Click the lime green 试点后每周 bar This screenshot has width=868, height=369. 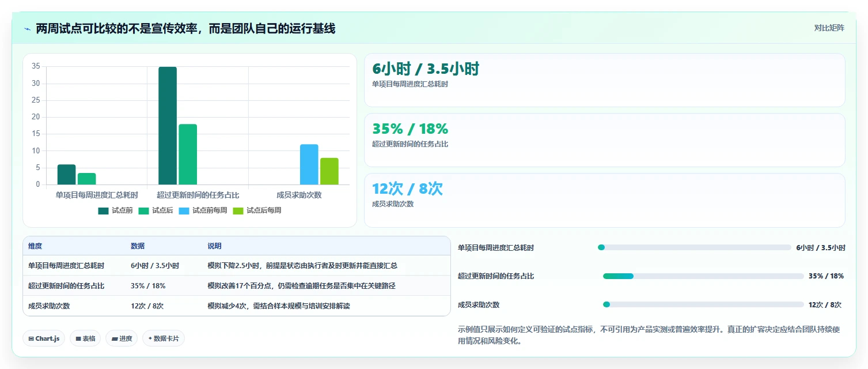click(329, 171)
